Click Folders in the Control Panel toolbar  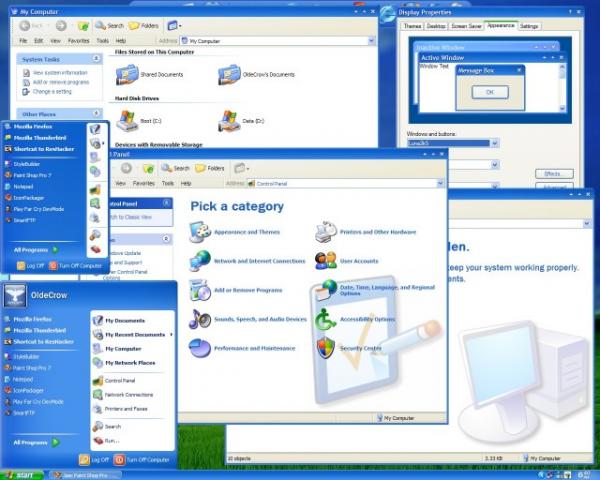[x=210, y=168]
